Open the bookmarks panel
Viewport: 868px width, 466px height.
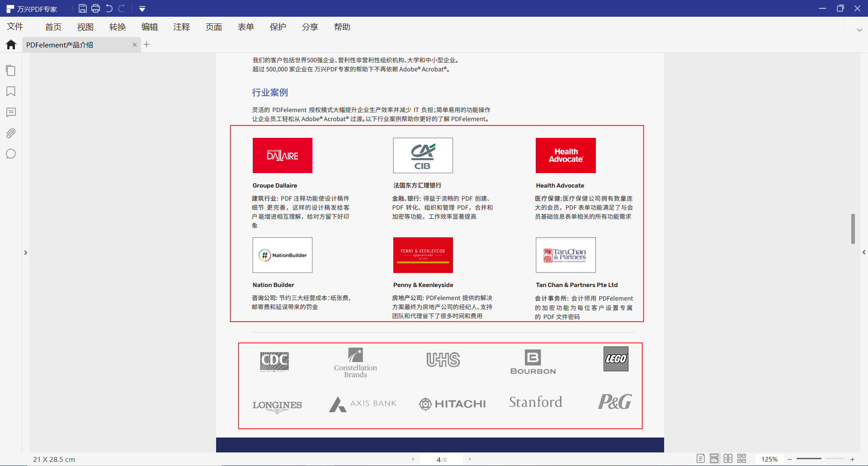click(x=11, y=91)
